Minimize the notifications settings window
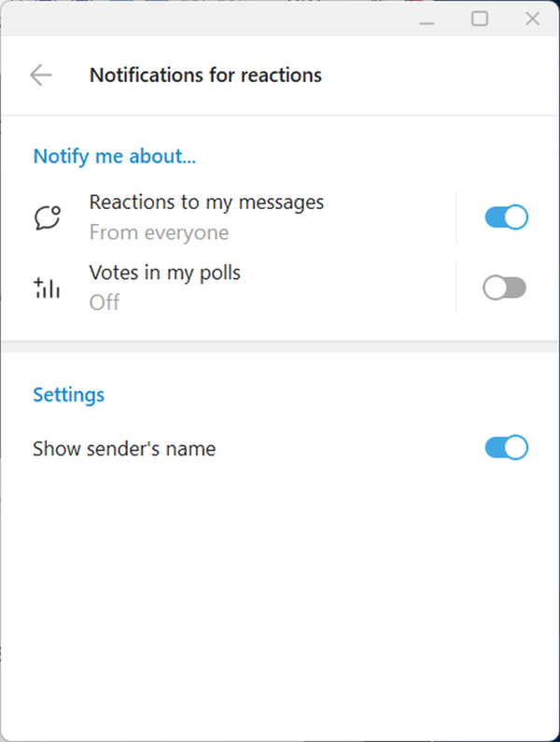 tap(427, 19)
